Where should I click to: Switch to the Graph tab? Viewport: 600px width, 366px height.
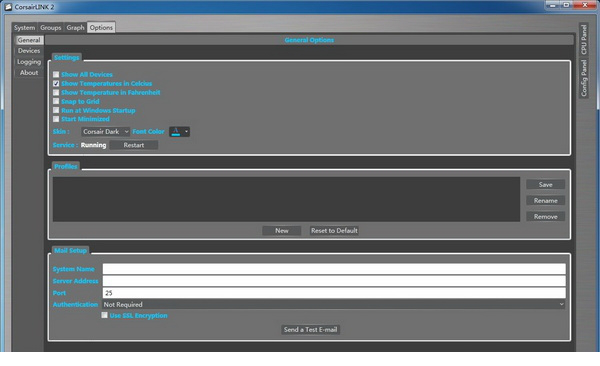tap(75, 28)
